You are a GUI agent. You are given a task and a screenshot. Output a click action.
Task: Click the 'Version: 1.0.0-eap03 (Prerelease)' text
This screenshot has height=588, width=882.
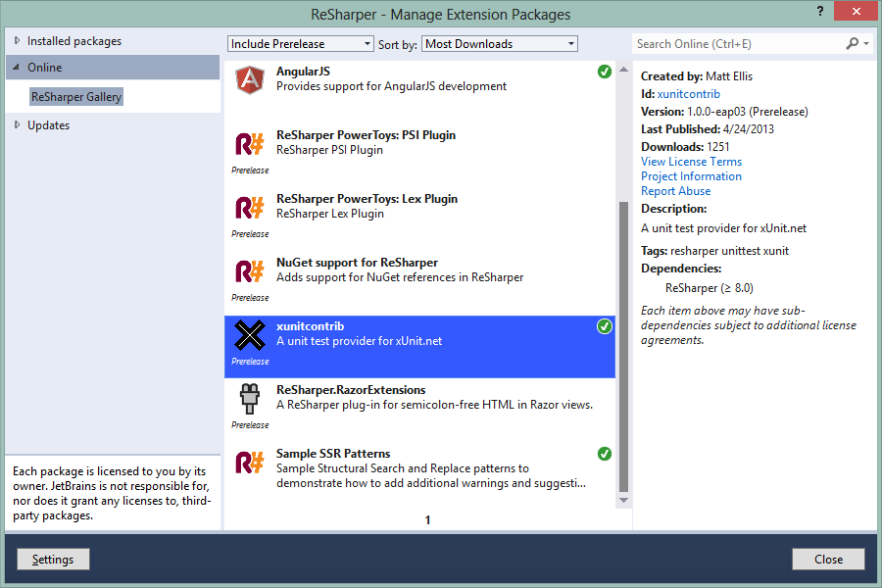(724, 112)
